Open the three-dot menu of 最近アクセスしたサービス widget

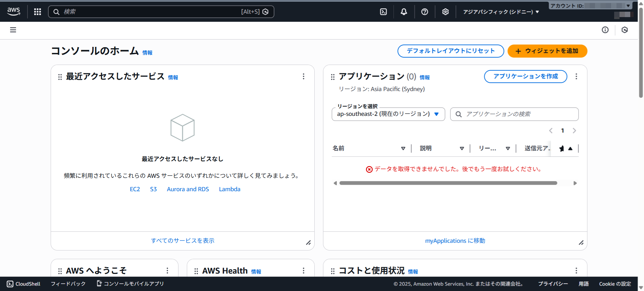(304, 76)
